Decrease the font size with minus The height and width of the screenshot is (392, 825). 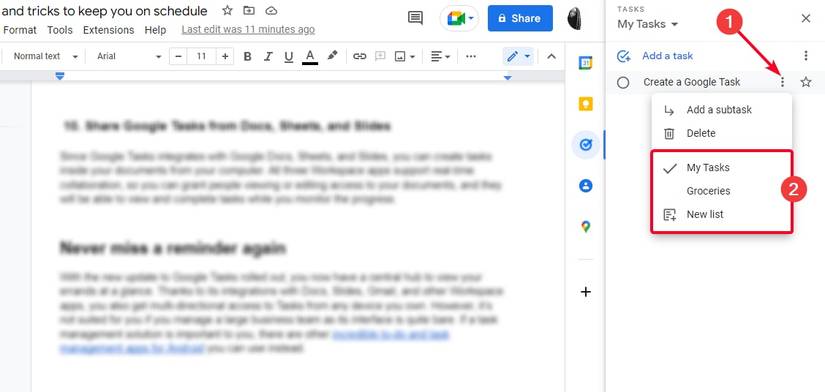pos(178,56)
